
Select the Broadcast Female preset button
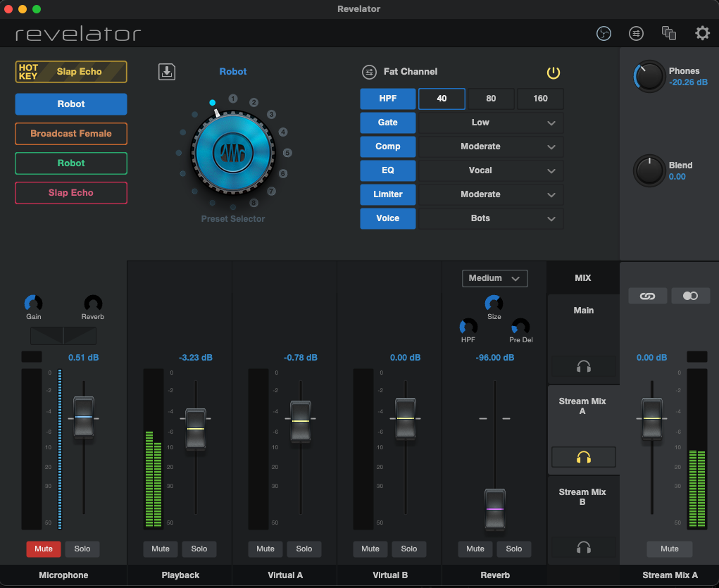[71, 134]
